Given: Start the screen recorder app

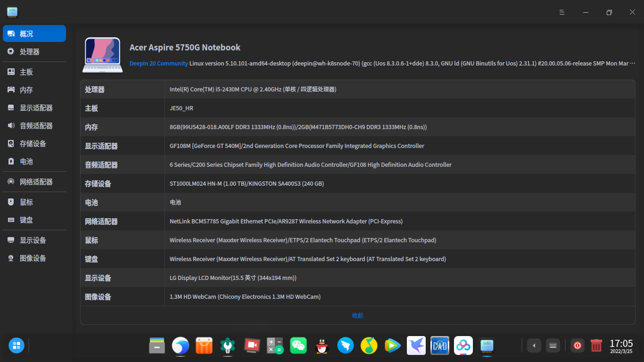Looking at the screenshot, I should (251, 346).
